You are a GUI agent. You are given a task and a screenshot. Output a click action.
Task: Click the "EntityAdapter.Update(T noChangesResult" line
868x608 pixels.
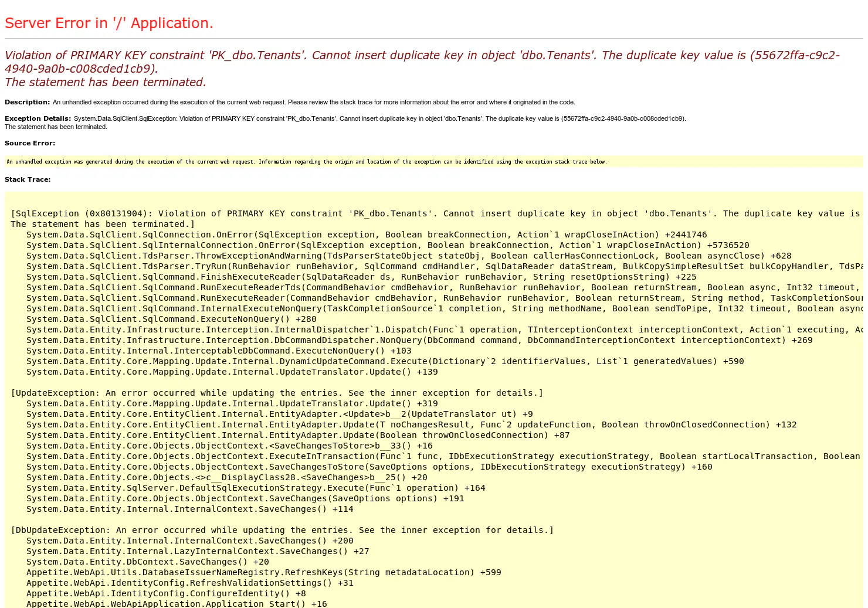coord(412,424)
